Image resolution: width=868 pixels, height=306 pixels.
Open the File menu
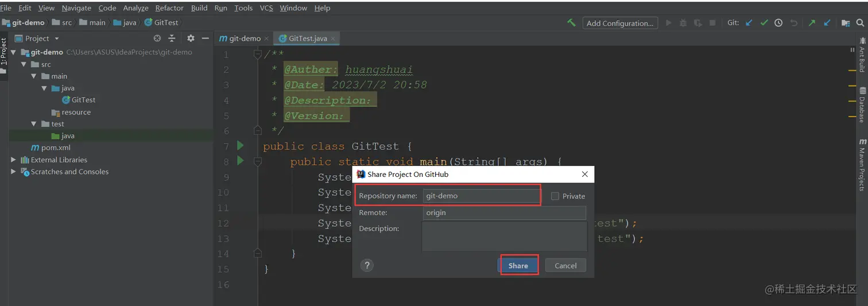6,8
